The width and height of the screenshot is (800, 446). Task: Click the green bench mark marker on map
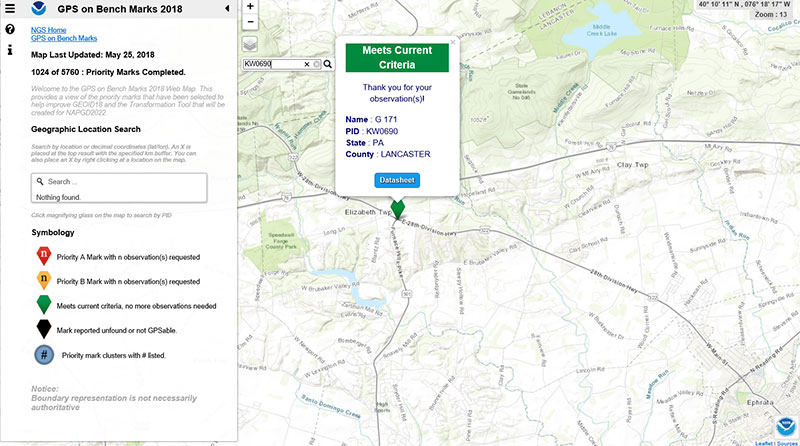[x=398, y=208]
